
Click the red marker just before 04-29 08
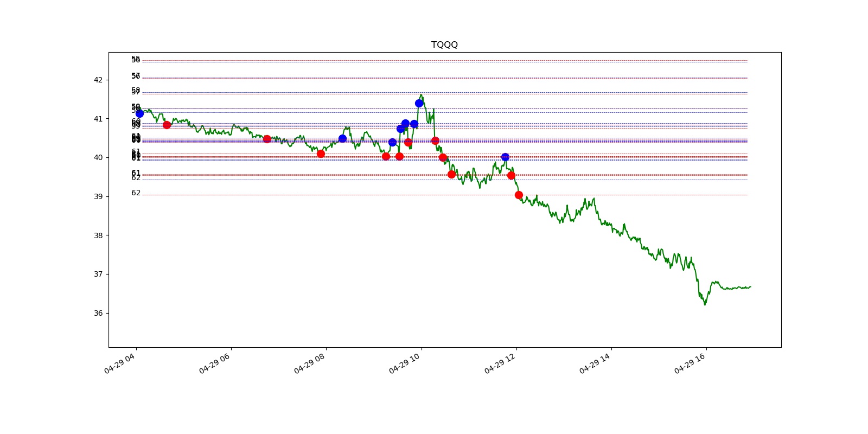coord(321,154)
